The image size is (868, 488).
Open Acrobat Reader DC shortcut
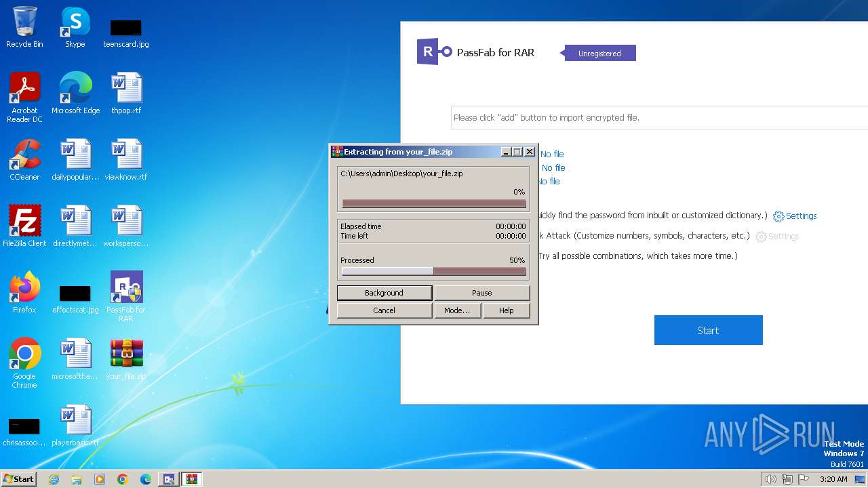click(x=24, y=98)
